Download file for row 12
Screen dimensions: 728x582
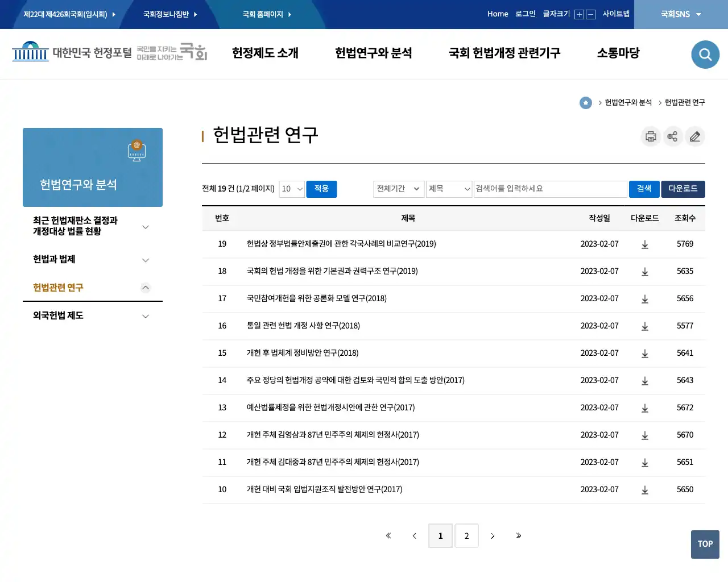point(645,435)
